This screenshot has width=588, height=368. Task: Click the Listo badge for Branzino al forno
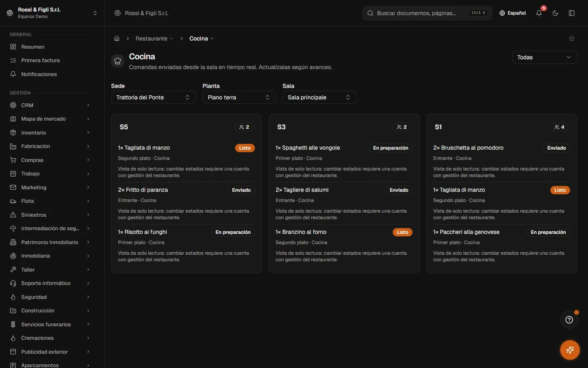[403, 232]
